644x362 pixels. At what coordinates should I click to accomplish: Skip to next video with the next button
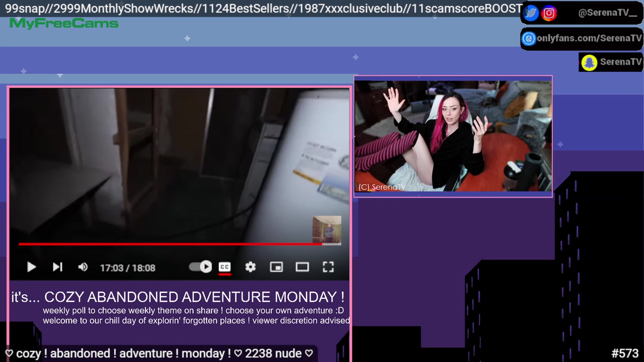pos(57,267)
